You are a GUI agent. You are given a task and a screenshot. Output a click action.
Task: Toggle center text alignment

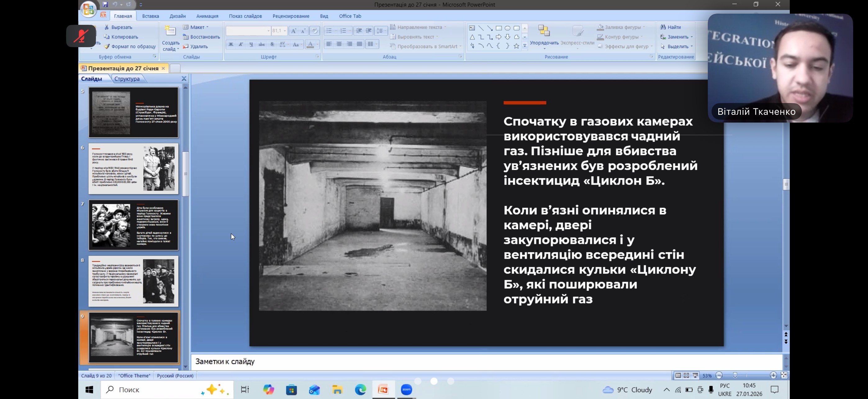(339, 44)
